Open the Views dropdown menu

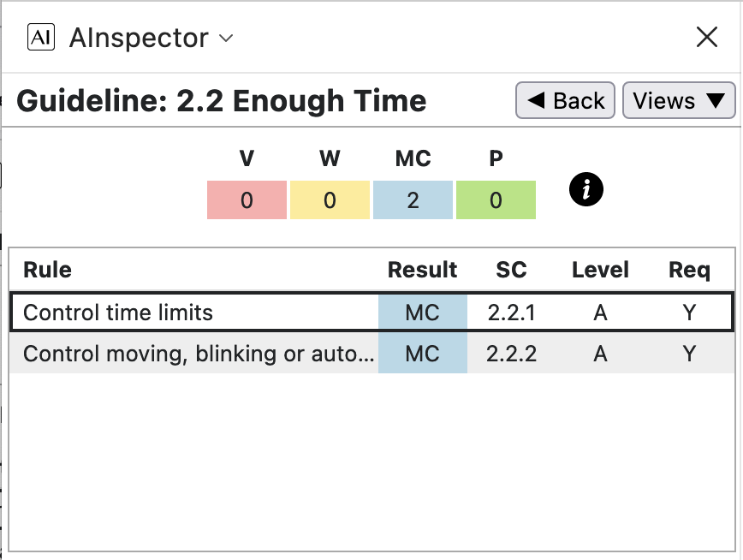[x=678, y=101]
